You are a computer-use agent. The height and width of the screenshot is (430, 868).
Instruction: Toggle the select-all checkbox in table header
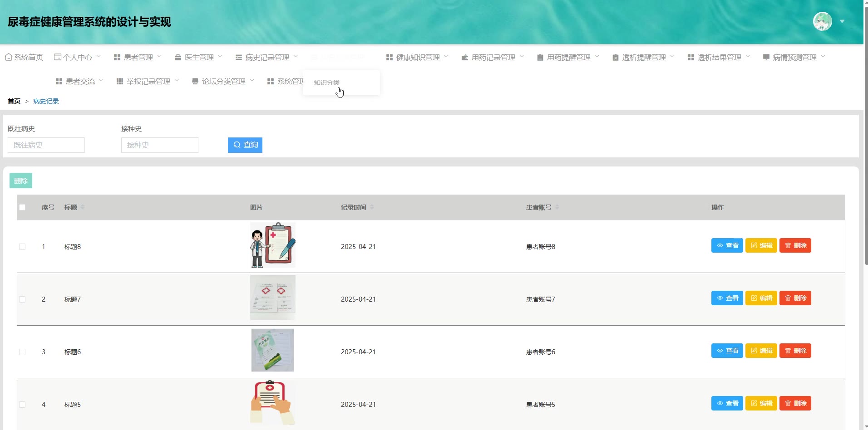[22, 207]
